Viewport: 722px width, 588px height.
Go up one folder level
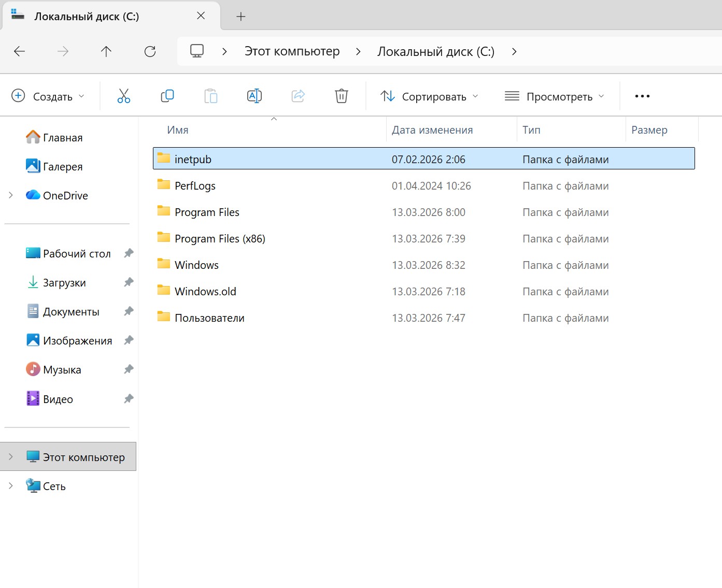click(106, 51)
